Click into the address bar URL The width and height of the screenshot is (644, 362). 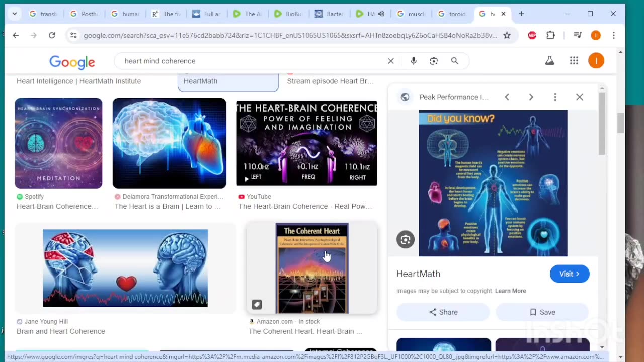[x=290, y=35]
